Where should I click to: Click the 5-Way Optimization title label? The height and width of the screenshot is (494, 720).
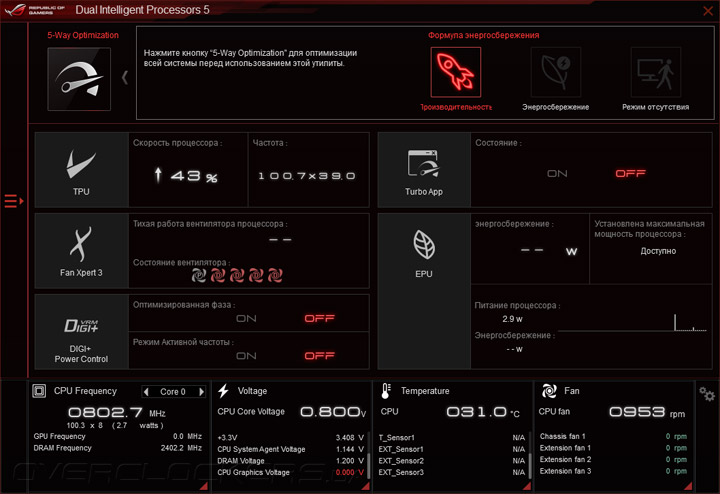tap(83, 35)
